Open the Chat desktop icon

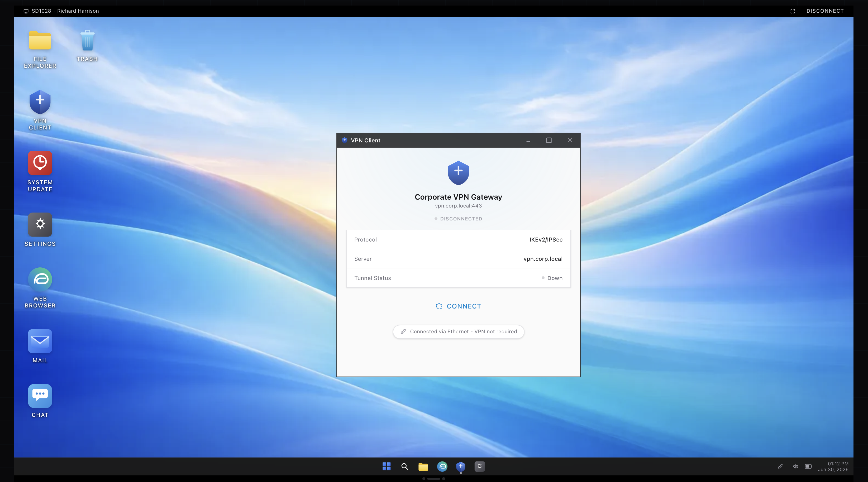point(40,401)
